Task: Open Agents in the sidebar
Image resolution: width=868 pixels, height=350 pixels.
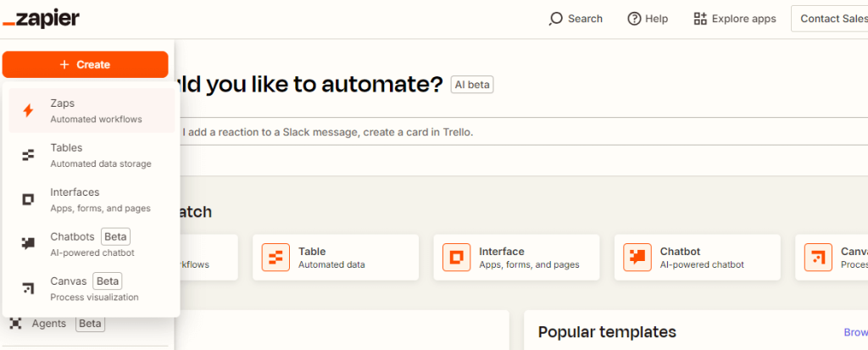Action: click(57, 324)
